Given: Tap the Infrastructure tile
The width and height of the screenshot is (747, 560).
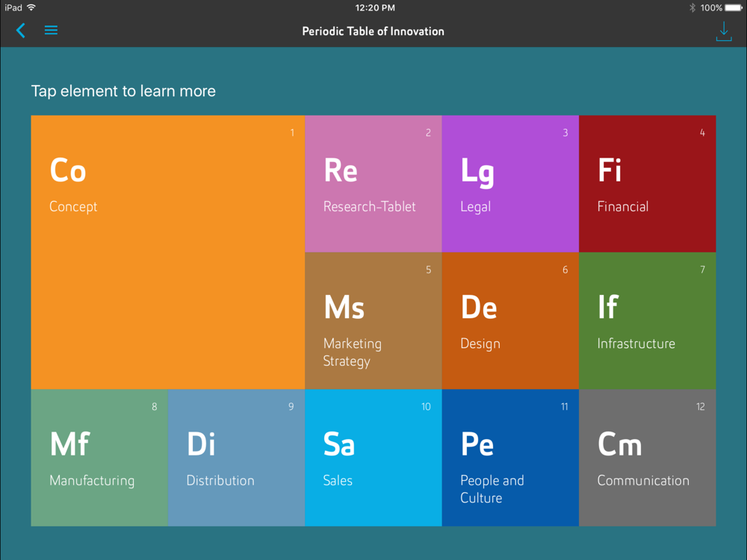Looking at the screenshot, I should point(647,320).
